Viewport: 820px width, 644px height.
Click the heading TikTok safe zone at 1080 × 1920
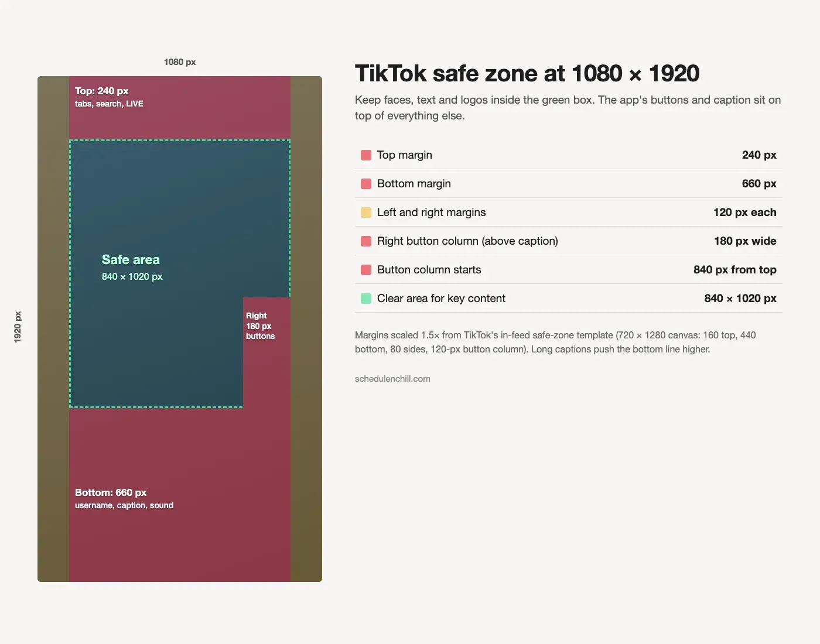(527, 74)
